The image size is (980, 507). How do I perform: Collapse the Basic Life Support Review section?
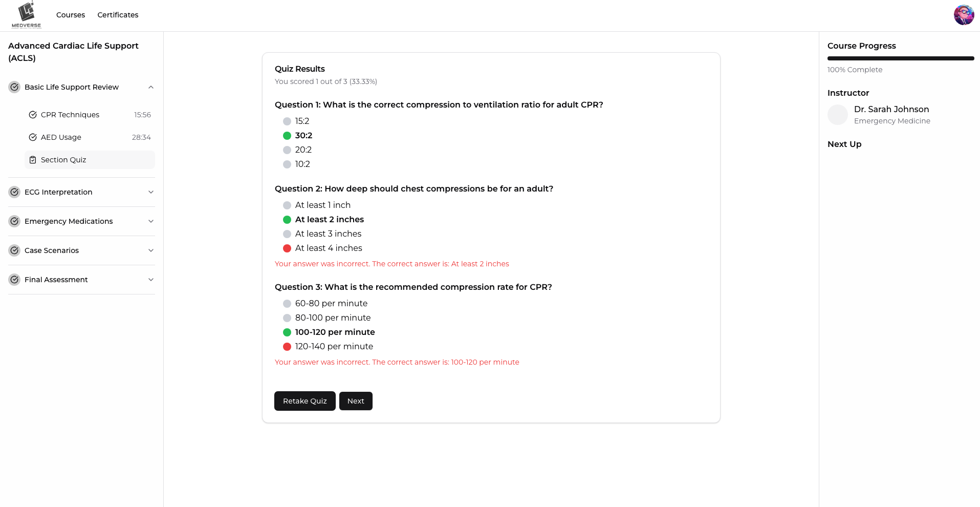pos(151,87)
